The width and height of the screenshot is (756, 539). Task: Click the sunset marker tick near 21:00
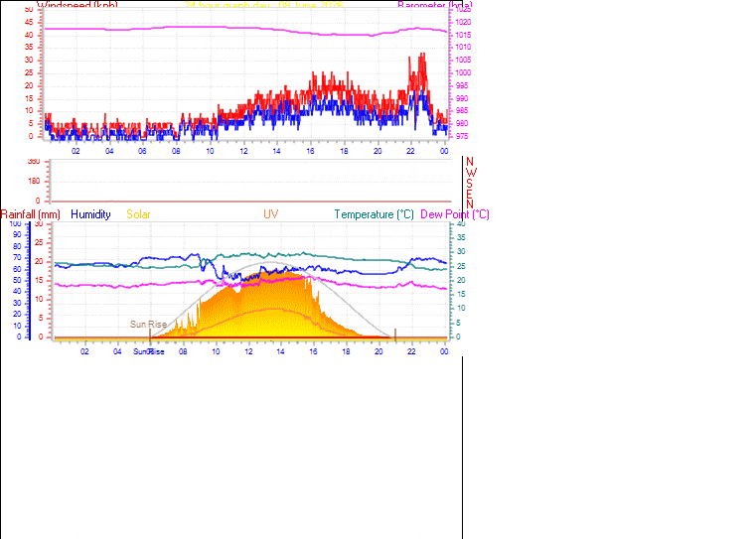pos(395,335)
